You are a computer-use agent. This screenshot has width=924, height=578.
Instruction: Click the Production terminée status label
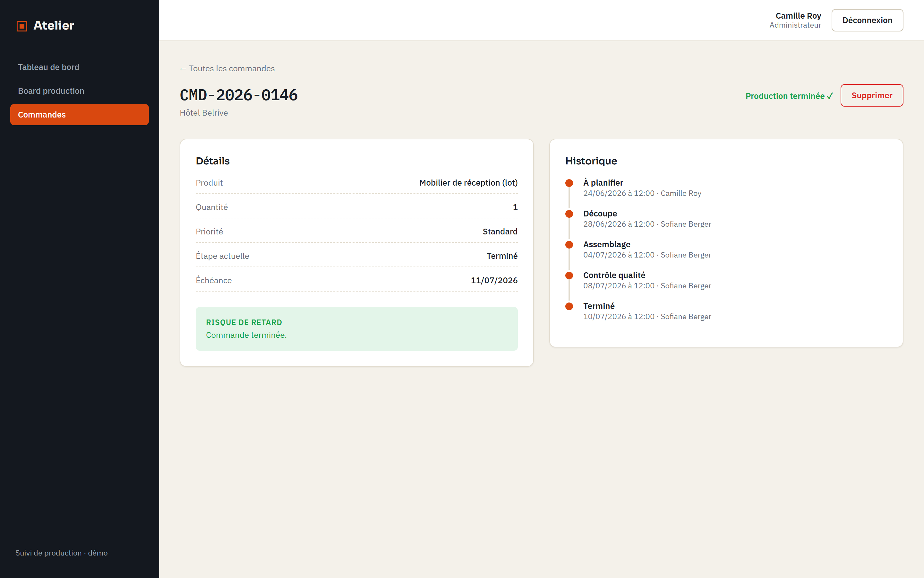(x=789, y=96)
